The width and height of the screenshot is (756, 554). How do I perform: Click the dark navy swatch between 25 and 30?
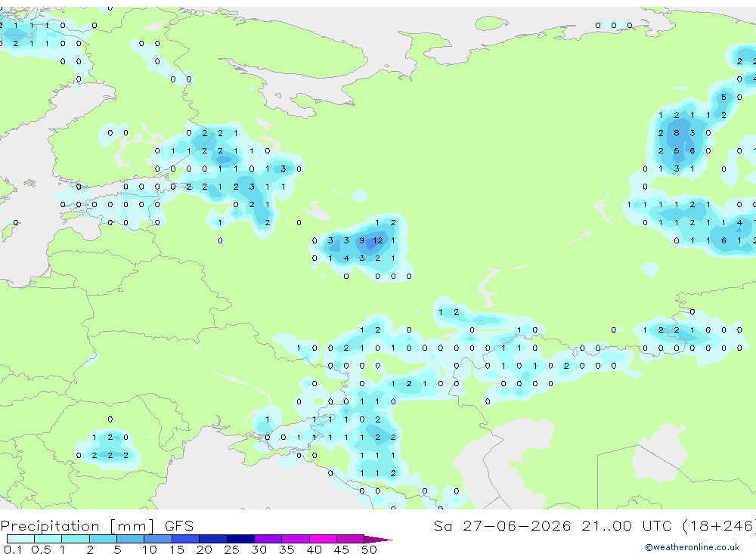pos(240,539)
